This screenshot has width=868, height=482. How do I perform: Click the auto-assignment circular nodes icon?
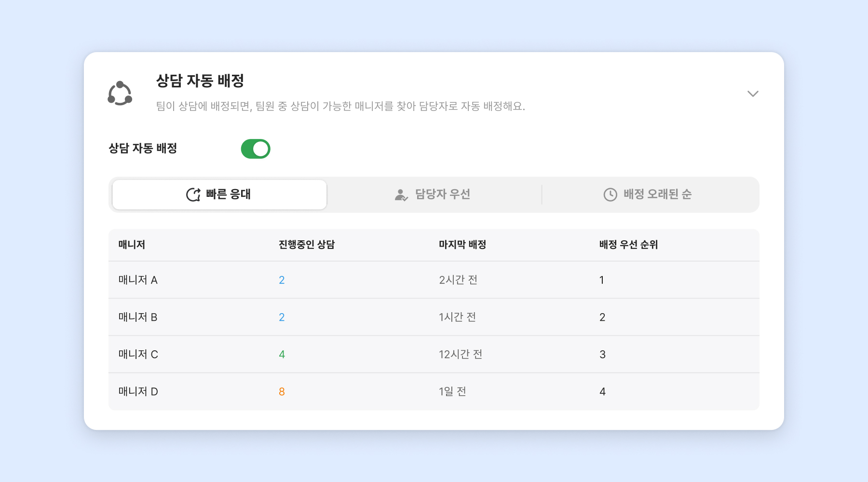point(120,93)
